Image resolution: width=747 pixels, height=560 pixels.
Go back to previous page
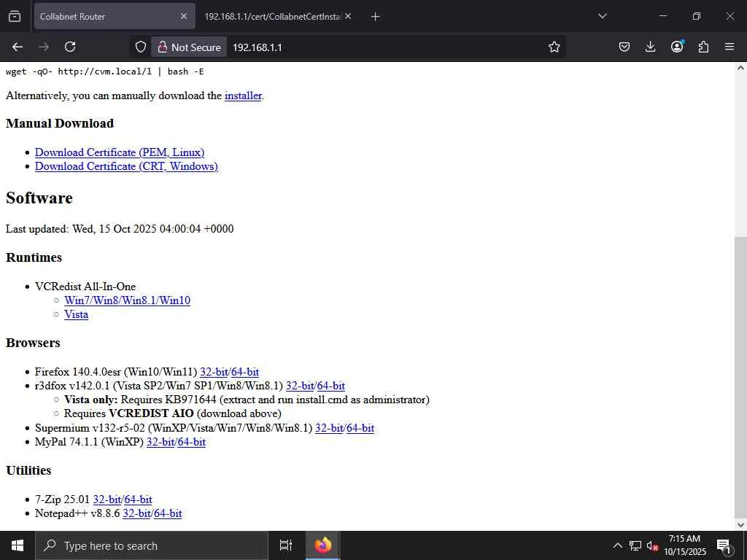(18, 47)
